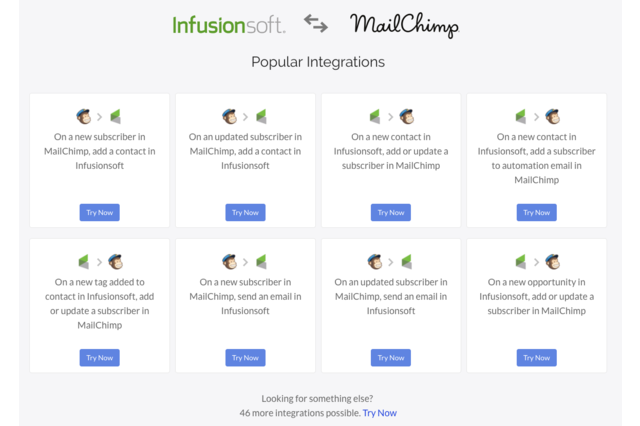Click monkey icon in updated subscriber send email card

(375, 262)
